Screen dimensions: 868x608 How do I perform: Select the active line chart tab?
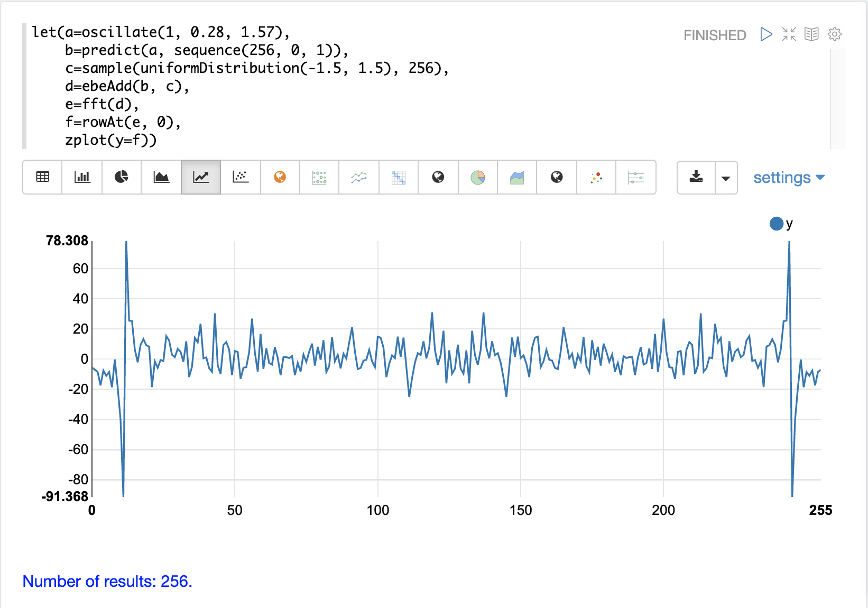[x=201, y=177]
